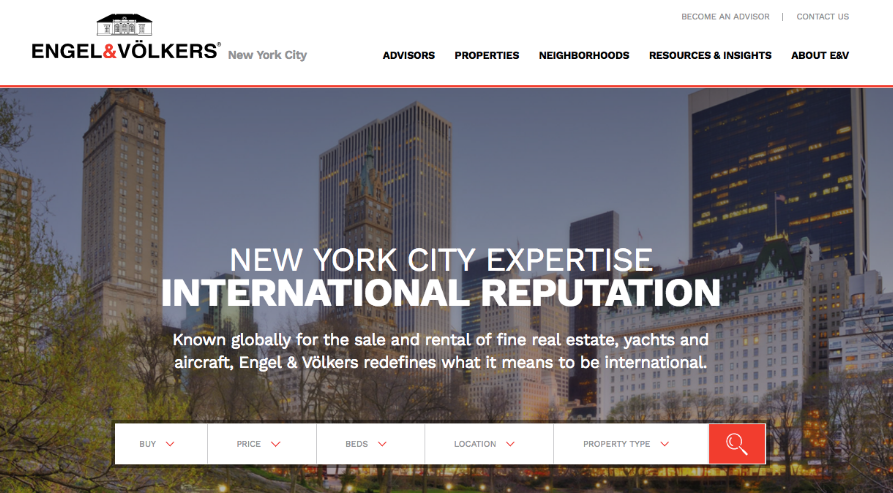Select Resources & Insights in navigation

pos(710,55)
